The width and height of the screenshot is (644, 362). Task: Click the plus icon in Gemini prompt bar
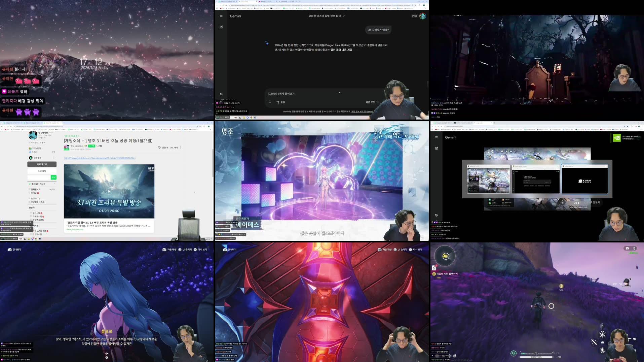270,102
